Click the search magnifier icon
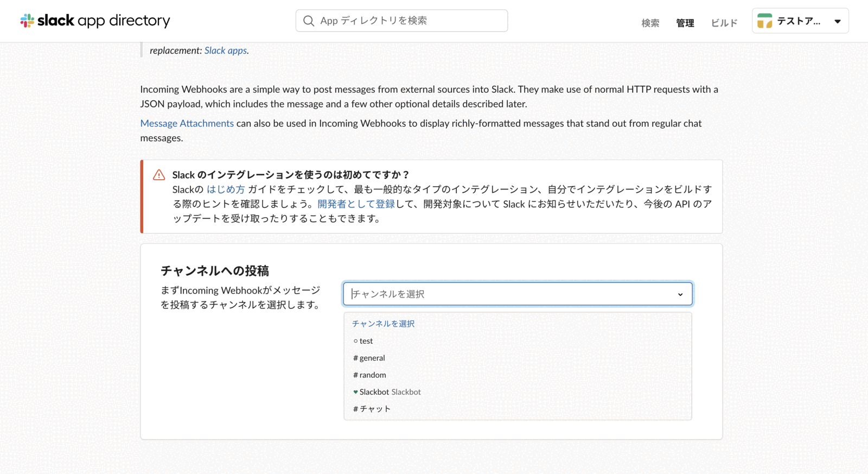 [309, 21]
